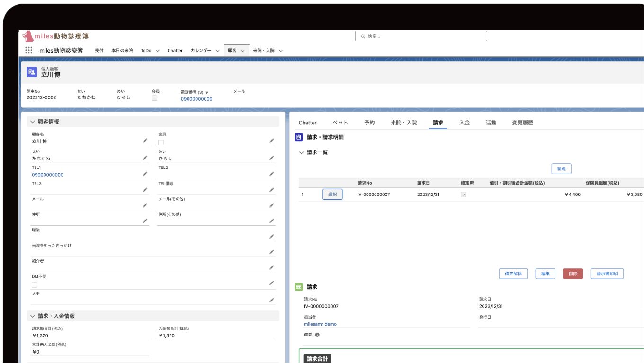Edit the TEL備考 field pencil icon
Image resolution: width=644 pixels, height=363 pixels.
coord(272,190)
